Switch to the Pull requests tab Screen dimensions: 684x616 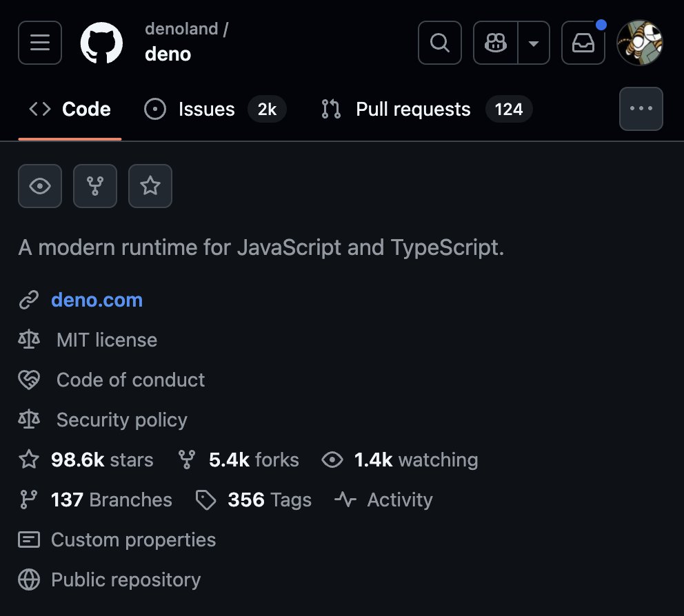pyautogui.click(x=426, y=109)
